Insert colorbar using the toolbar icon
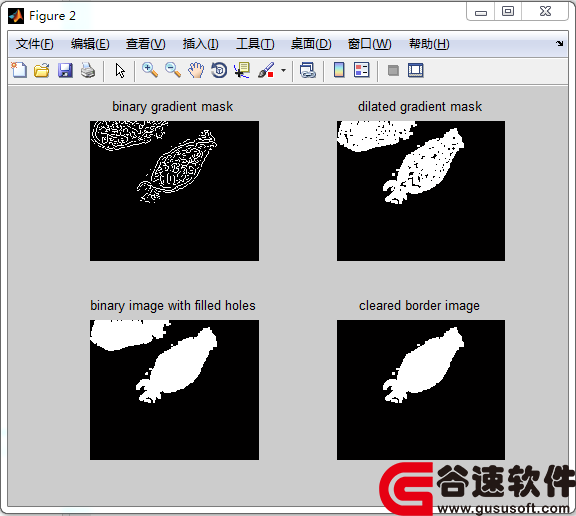Image resolution: width=576 pixels, height=516 pixels. (x=339, y=70)
